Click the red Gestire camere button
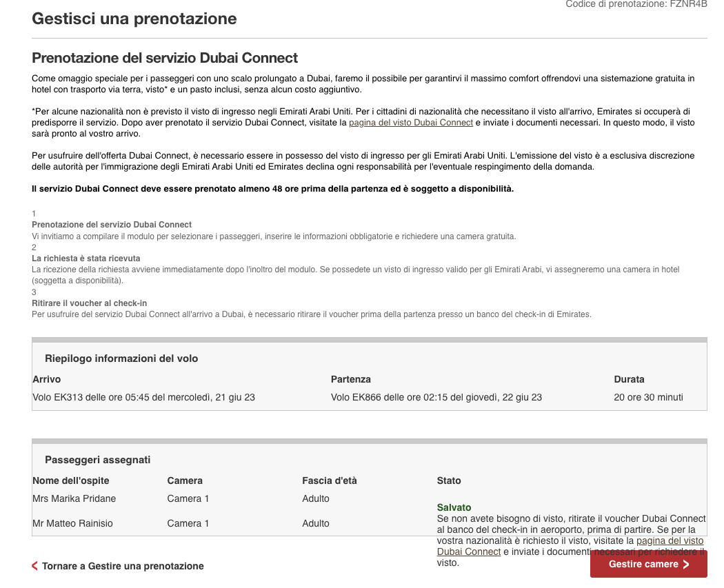Screen dimensions: 724x588 click(648, 564)
